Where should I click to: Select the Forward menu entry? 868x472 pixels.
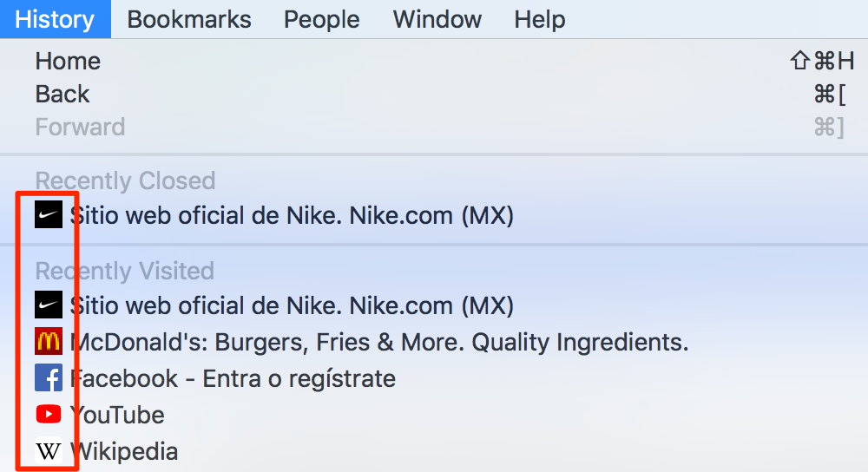pyautogui.click(x=80, y=127)
